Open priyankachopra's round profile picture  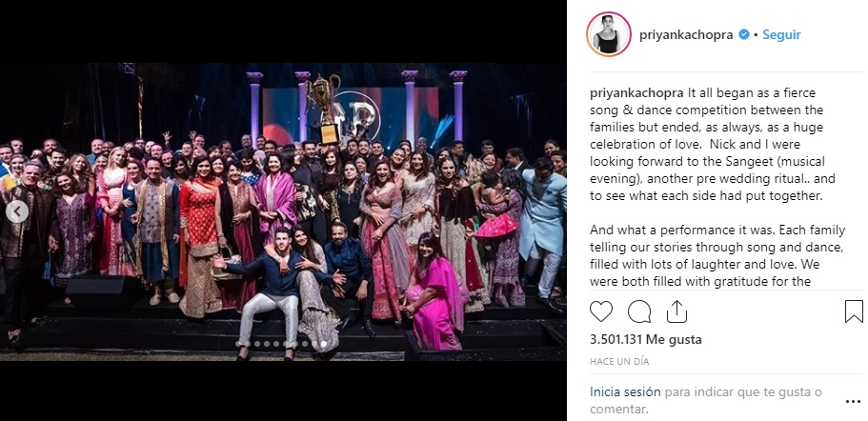tap(609, 34)
